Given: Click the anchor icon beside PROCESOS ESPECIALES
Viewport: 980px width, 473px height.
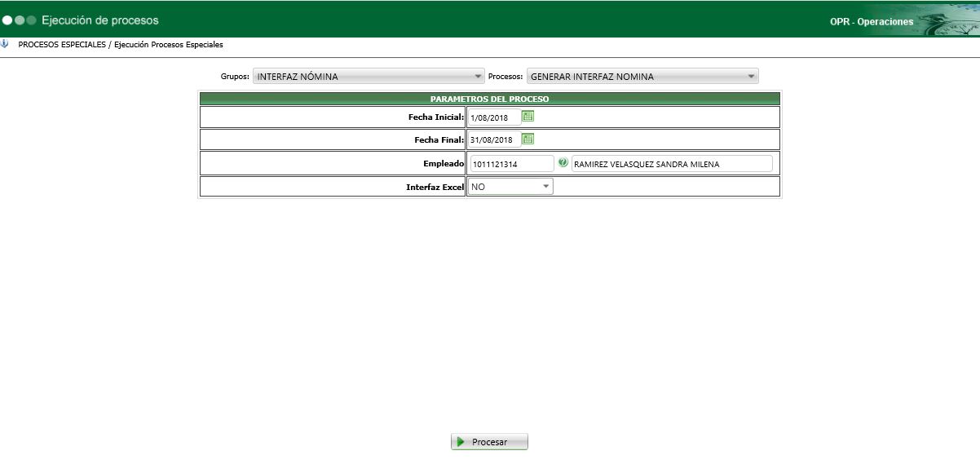Looking at the screenshot, I should (5, 44).
